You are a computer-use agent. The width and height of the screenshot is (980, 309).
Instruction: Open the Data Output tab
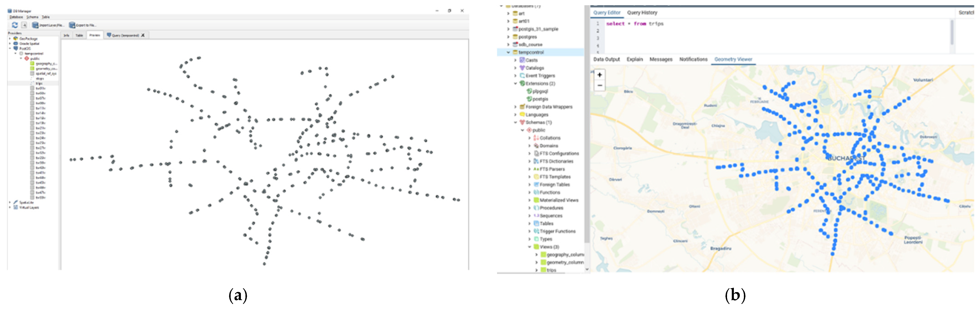pyautogui.click(x=606, y=59)
